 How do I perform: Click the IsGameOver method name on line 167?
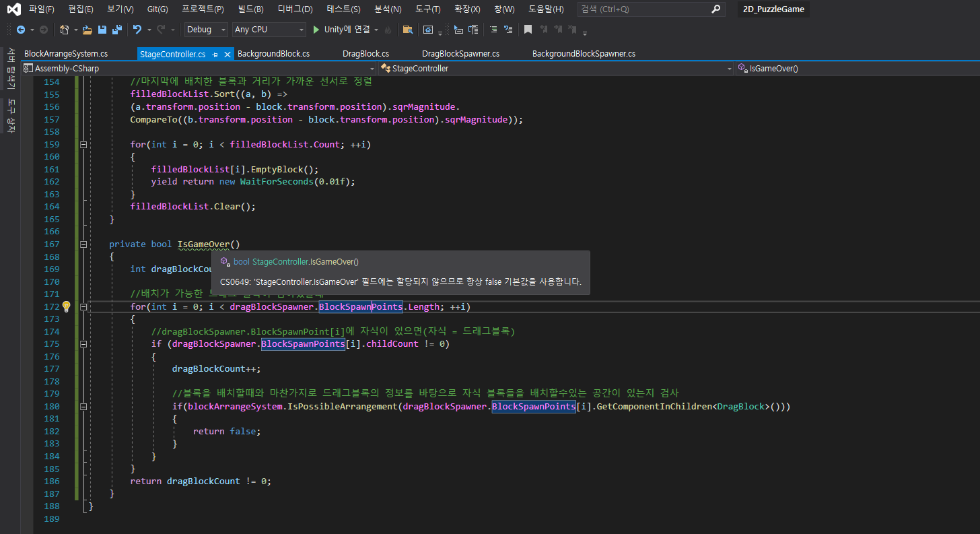tap(204, 244)
